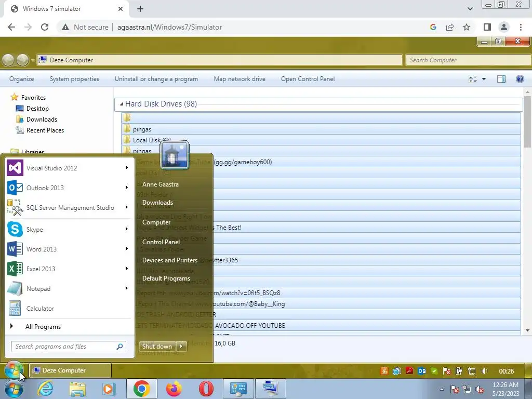Focus the Search programs and files box
Image resolution: width=532 pixels, height=399 pixels.
coord(68,347)
